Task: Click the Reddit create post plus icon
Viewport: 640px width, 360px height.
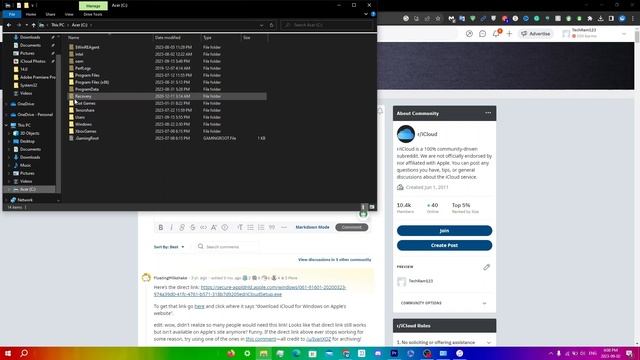Action: [x=509, y=34]
